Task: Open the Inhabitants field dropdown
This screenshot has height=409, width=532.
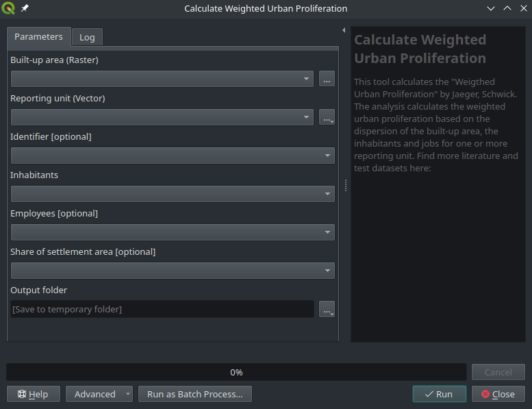Action: (x=173, y=194)
